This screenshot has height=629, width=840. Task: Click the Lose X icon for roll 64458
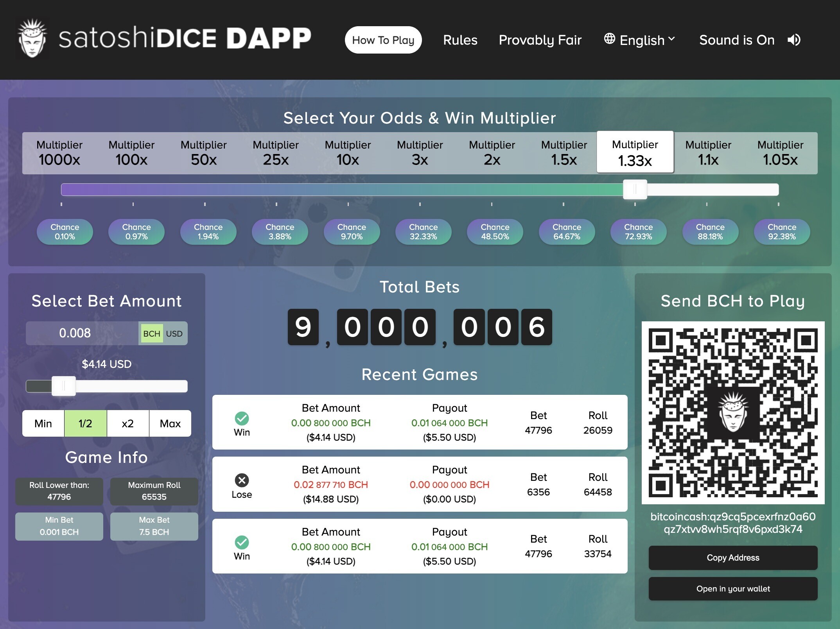click(242, 480)
